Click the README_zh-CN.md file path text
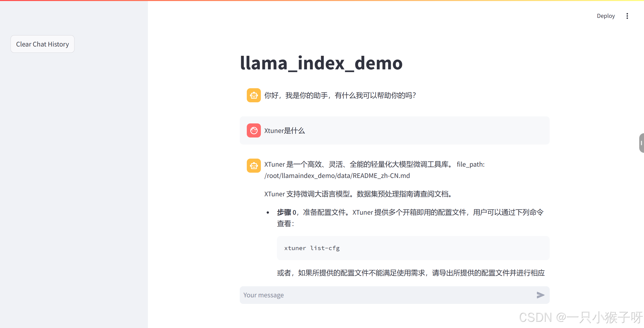Screen dimensions: 644x328 click(x=337, y=176)
